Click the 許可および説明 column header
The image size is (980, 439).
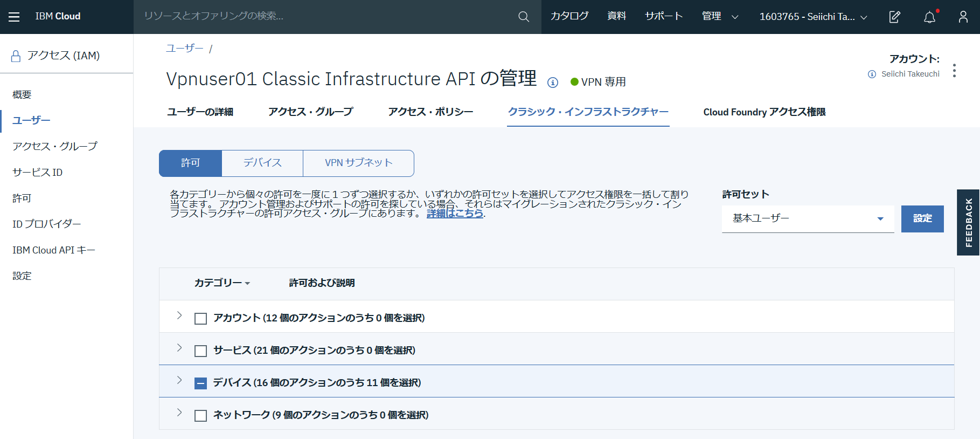tap(322, 283)
